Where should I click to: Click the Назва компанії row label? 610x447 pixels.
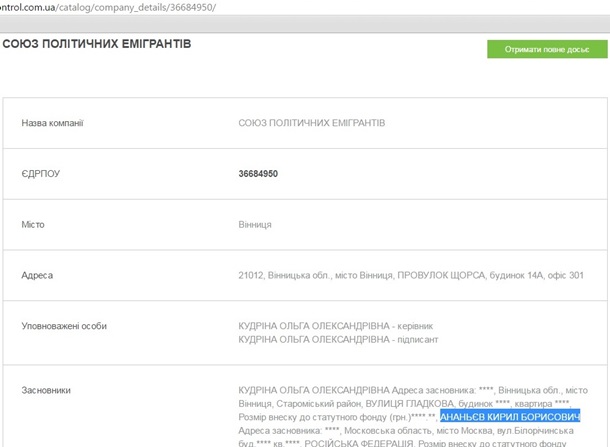pyautogui.click(x=52, y=123)
